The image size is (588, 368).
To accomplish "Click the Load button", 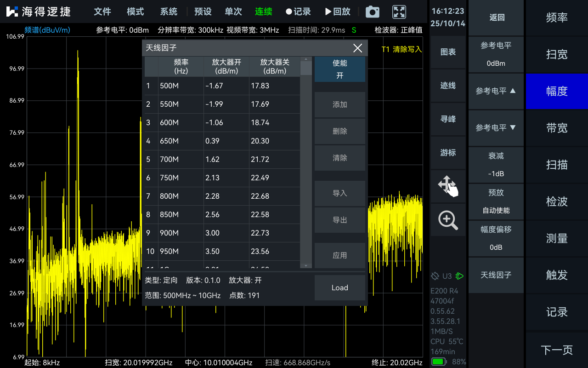I will (x=339, y=288).
